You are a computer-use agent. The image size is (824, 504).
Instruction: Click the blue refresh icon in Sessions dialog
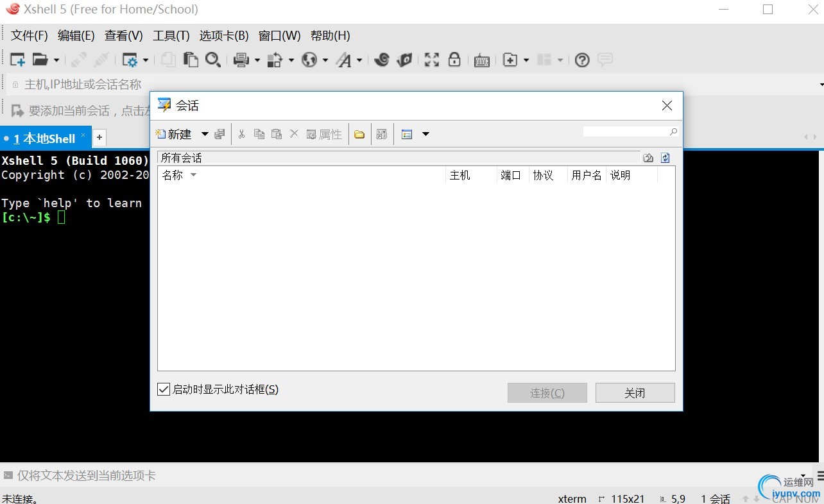point(665,158)
